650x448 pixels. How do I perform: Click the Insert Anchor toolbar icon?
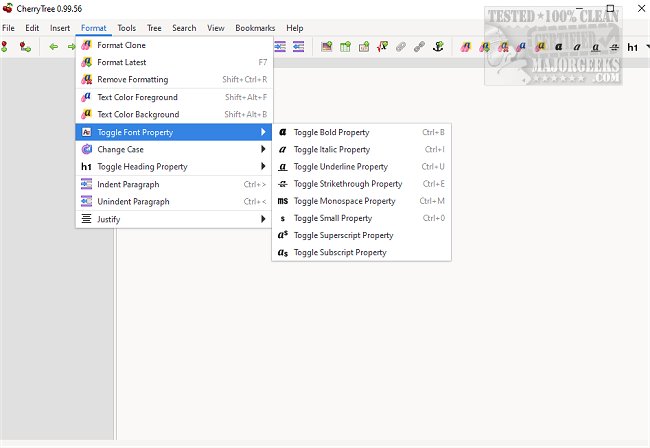point(438,46)
